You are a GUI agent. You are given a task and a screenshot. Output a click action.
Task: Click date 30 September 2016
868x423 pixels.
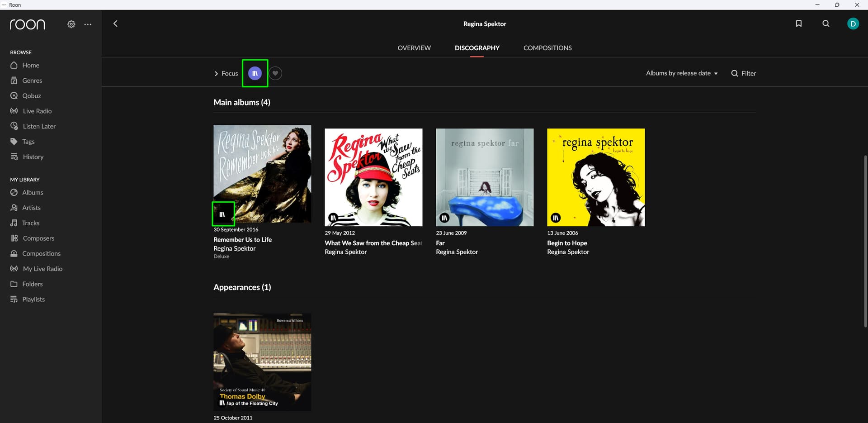pos(236,230)
